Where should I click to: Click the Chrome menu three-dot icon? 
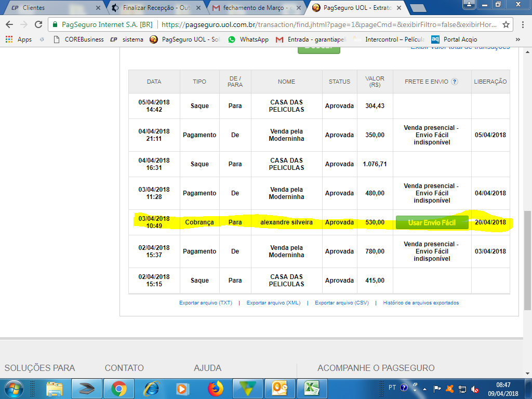click(523, 24)
